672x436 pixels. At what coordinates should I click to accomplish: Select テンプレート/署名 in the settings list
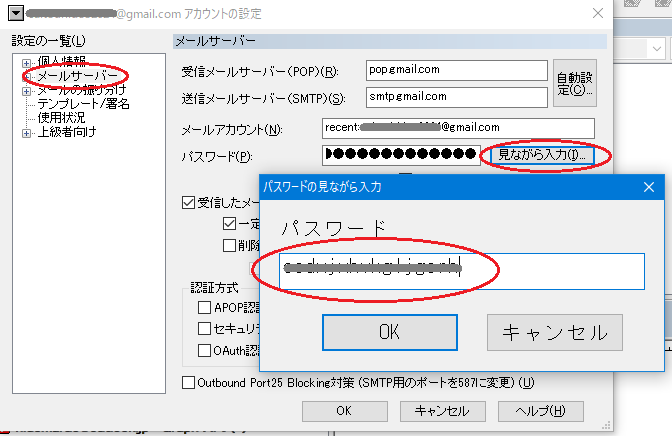[84, 104]
